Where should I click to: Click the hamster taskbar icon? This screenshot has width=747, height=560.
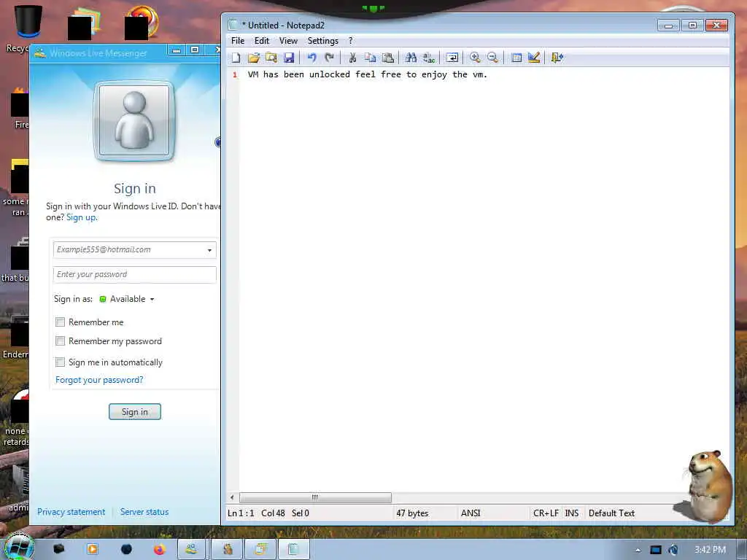[227, 549]
